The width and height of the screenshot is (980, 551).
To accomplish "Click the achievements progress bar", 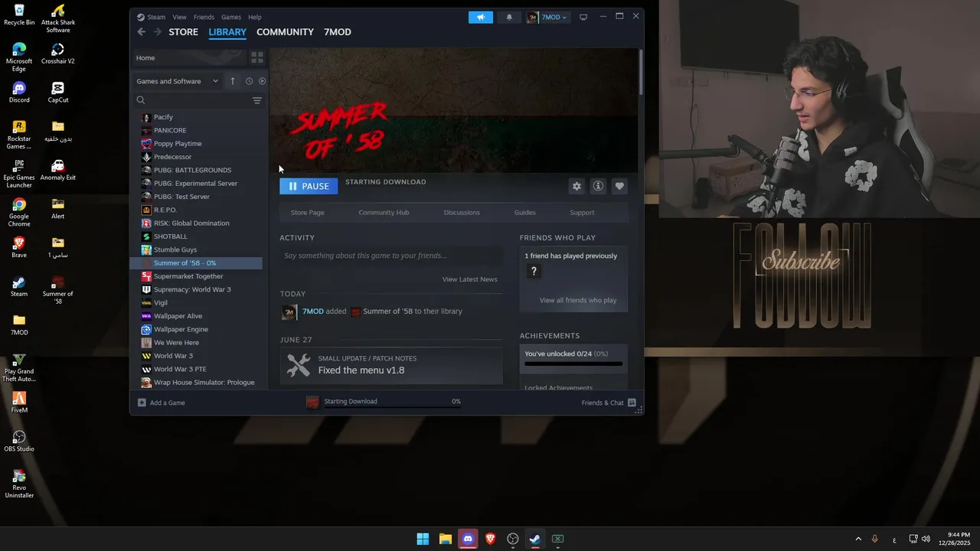I will pos(573,364).
